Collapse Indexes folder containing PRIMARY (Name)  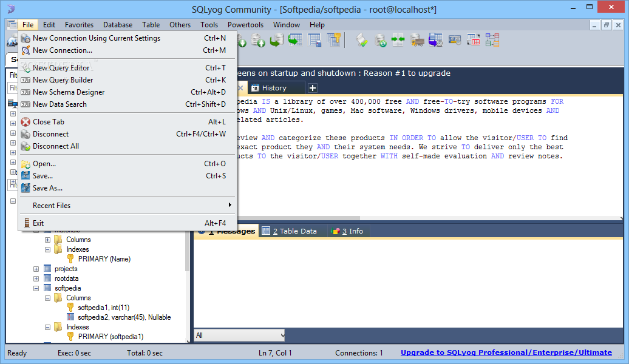point(48,249)
